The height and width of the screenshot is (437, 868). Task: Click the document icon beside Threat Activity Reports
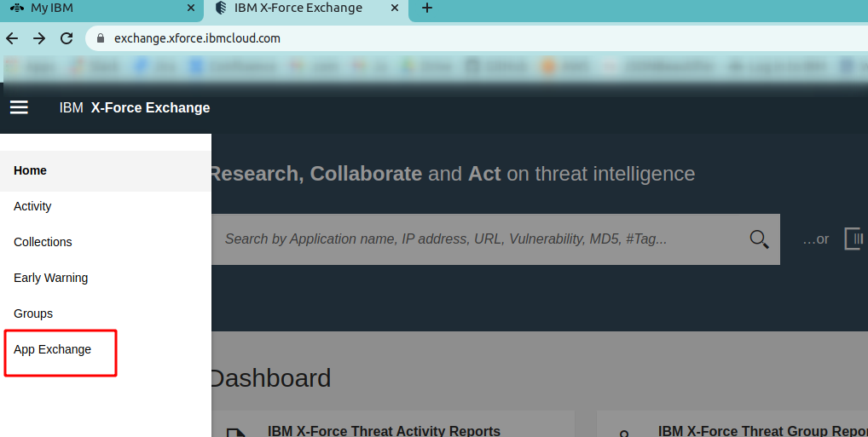(x=236, y=433)
